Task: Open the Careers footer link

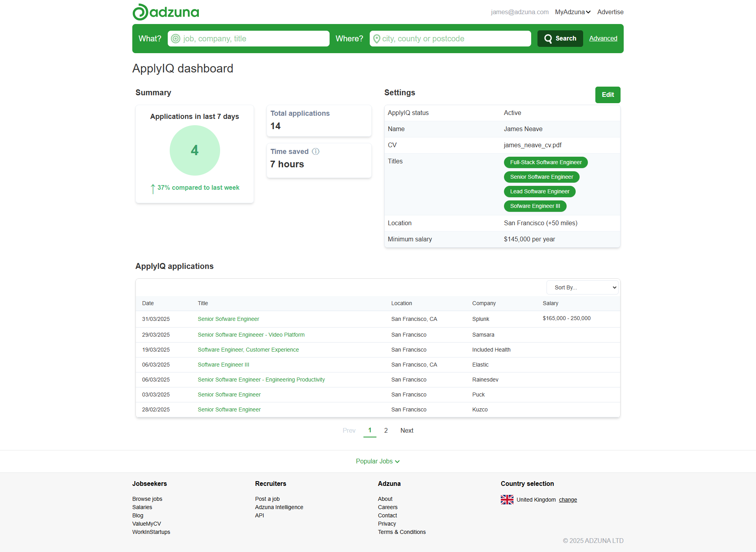Action: pyautogui.click(x=388, y=507)
